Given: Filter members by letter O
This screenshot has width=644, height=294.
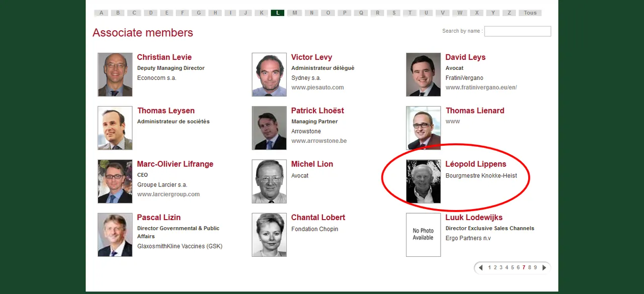Looking at the screenshot, I should tap(328, 13).
